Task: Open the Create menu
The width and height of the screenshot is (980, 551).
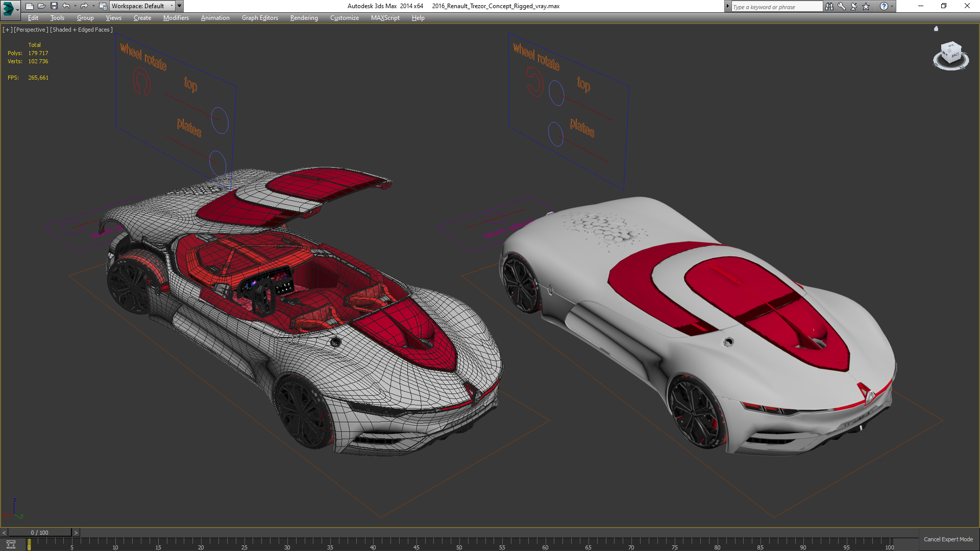Action: pos(142,18)
